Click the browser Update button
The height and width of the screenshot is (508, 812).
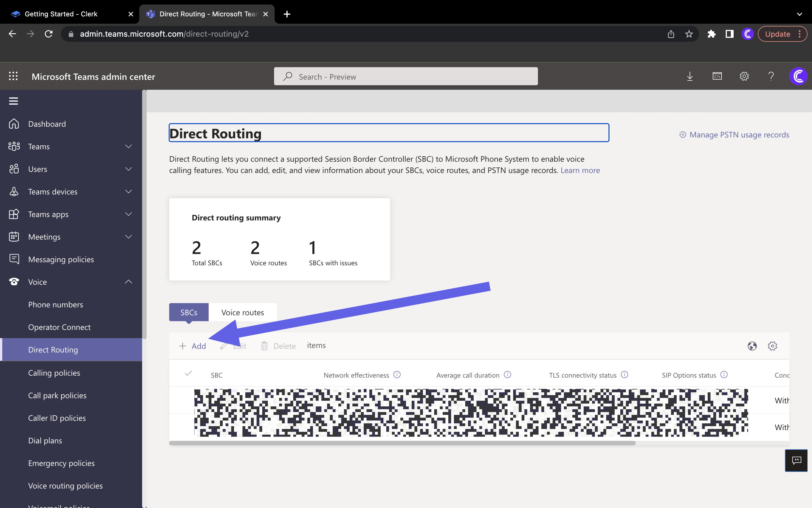click(x=782, y=34)
